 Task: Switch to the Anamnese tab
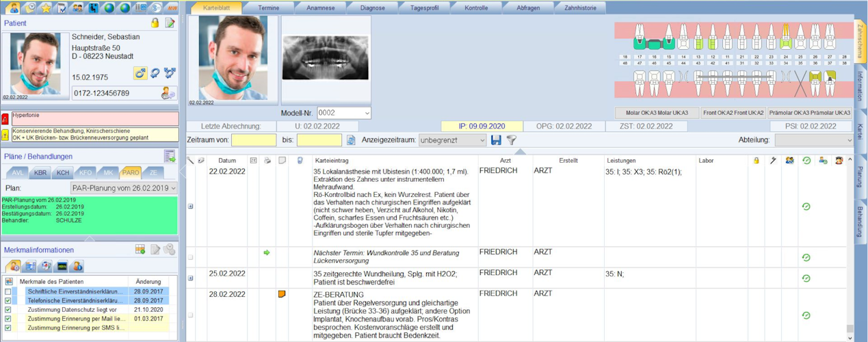point(319,8)
